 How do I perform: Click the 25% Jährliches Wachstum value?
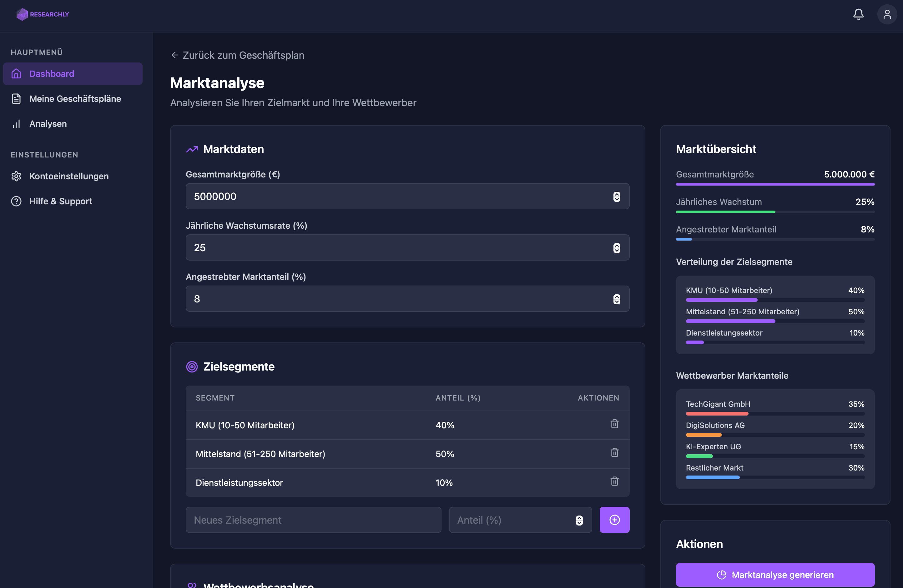click(x=865, y=202)
